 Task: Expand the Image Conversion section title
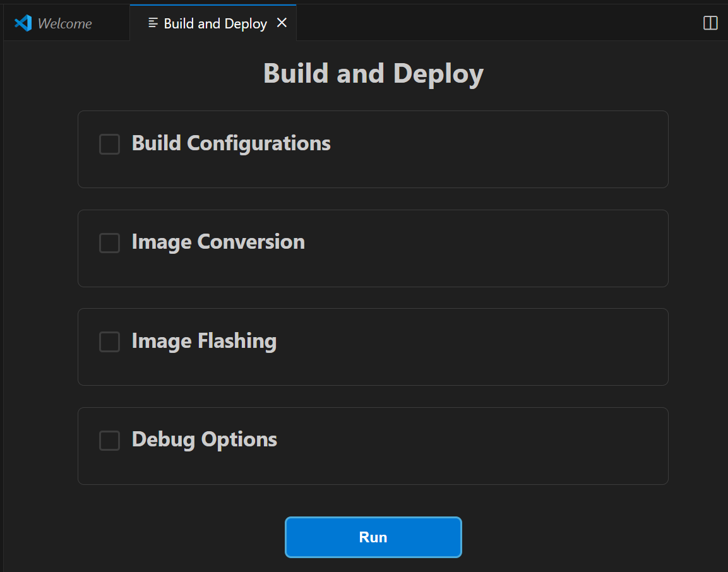(218, 242)
